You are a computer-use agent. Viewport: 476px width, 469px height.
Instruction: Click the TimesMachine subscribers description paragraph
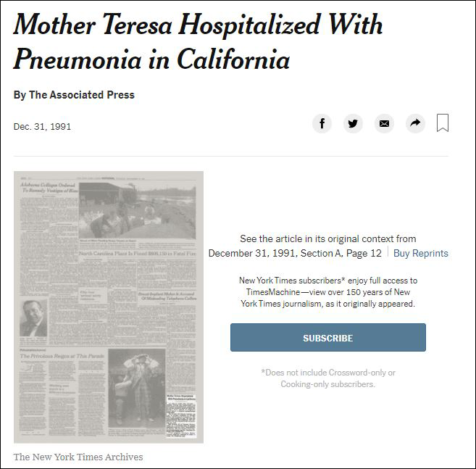pos(327,292)
